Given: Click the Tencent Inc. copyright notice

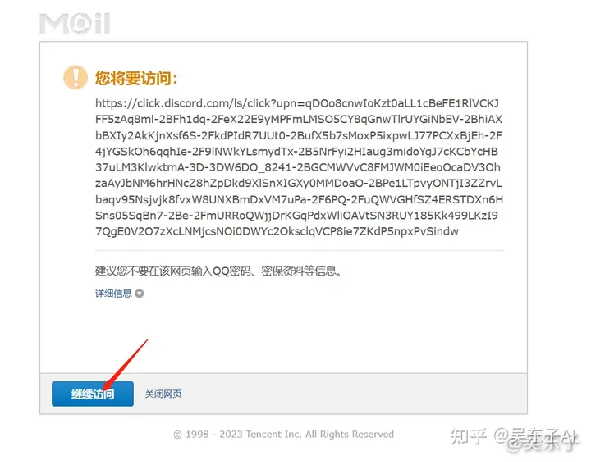Looking at the screenshot, I should [284, 434].
